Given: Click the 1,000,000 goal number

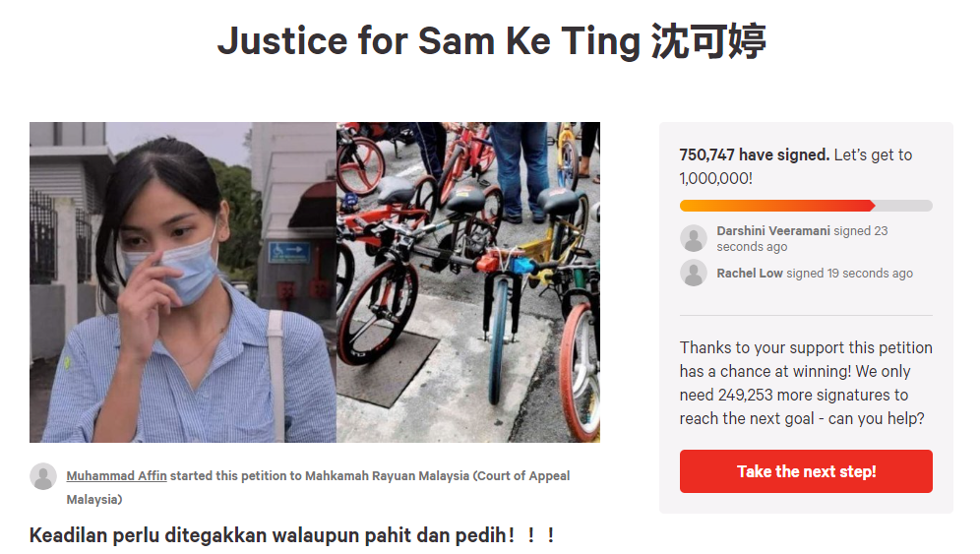Looking at the screenshot, I should (714, 178).
